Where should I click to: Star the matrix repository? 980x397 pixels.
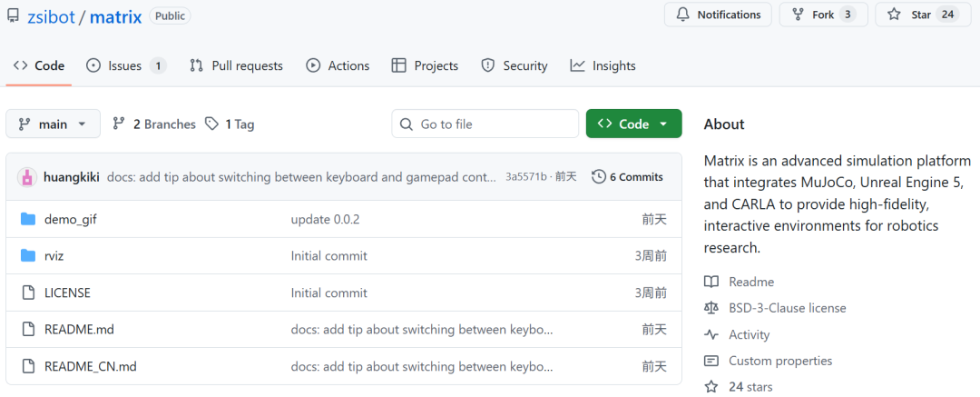coord(921,15)
